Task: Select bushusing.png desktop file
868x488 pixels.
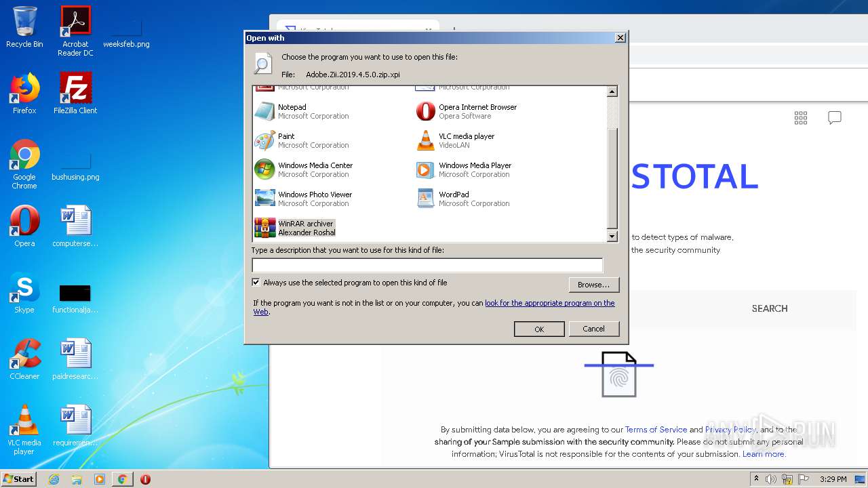Action: click(75, 167)
